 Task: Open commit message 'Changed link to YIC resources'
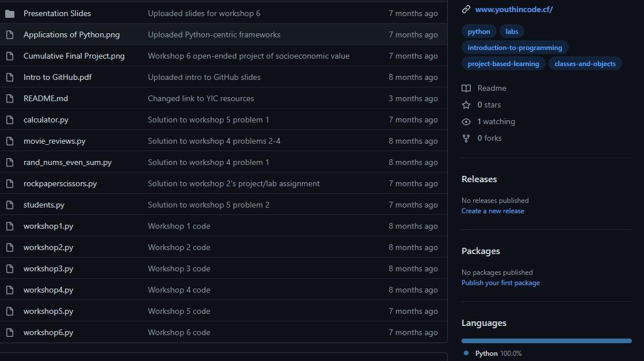tap(200, 98)
